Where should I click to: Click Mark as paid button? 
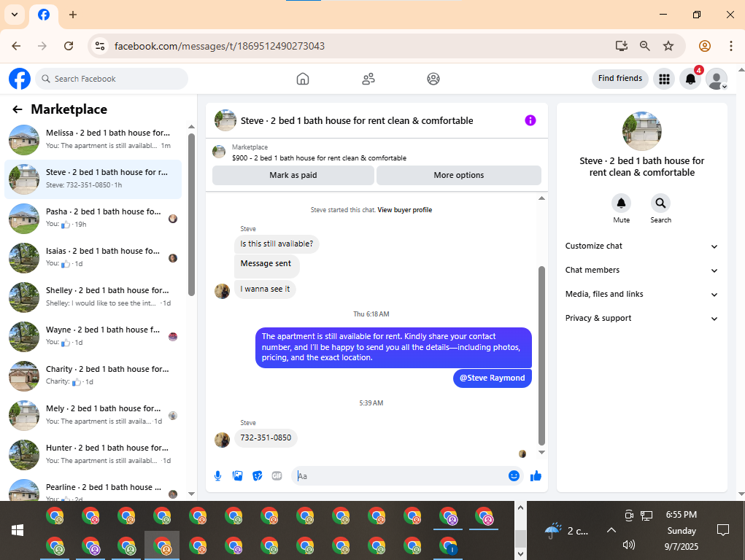coord(293,175)
